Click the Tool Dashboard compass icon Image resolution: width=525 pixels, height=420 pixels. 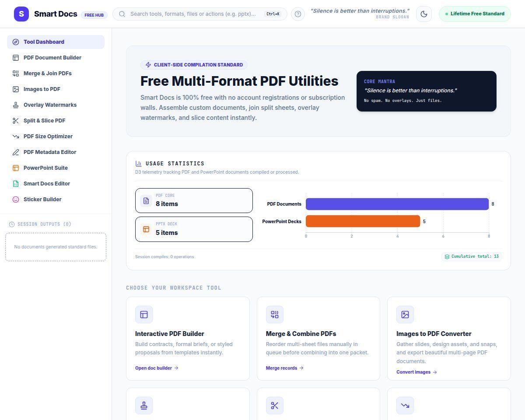click(x=16, y=42)
